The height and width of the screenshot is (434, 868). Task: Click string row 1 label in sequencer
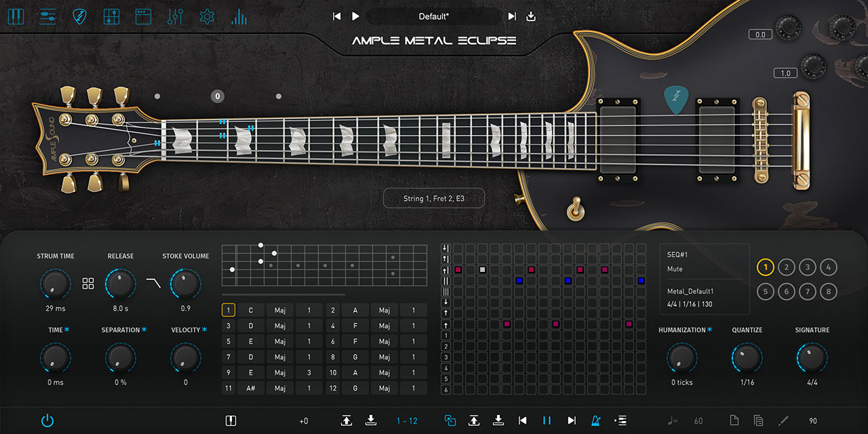[446, 336]
